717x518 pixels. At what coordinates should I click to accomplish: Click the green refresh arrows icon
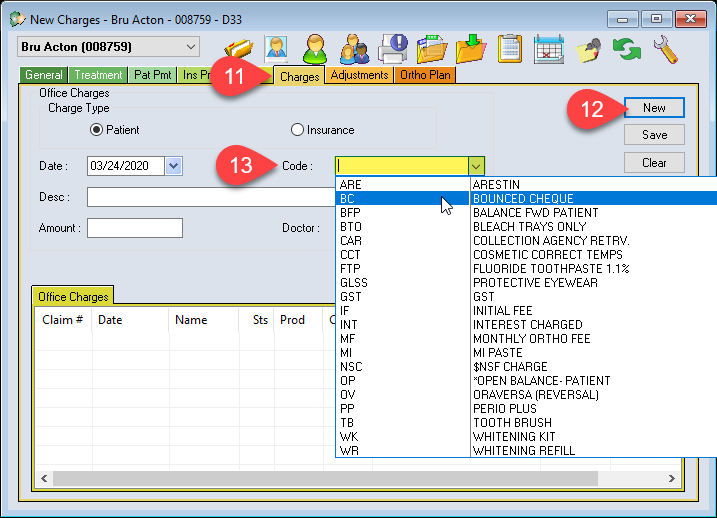pyautogui.click(x=627, y=49)
